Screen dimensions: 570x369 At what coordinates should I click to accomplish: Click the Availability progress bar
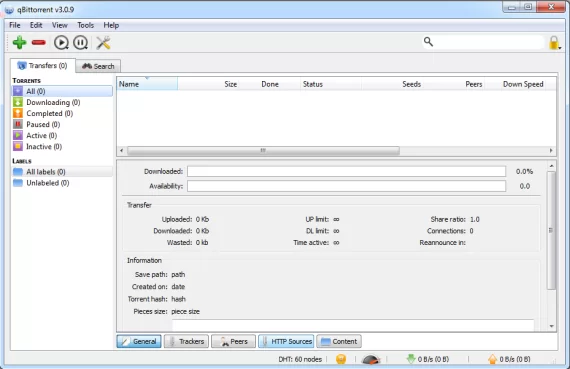click(x=346, y=186)
